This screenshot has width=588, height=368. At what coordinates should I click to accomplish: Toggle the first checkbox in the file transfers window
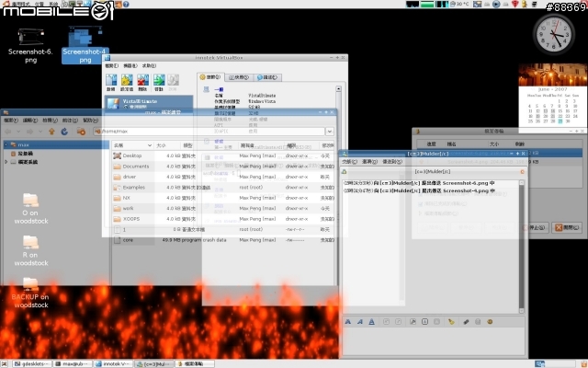pyautogui.click(x=421, y=194)
